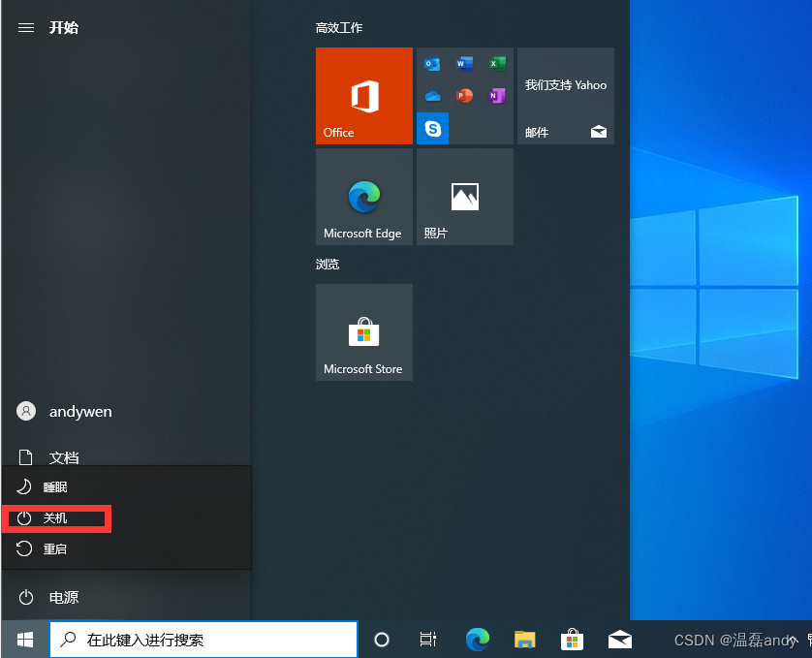812x658 pixels.
Task: Launch OneNote from the Office apps tile
Action: coord(497,96)
